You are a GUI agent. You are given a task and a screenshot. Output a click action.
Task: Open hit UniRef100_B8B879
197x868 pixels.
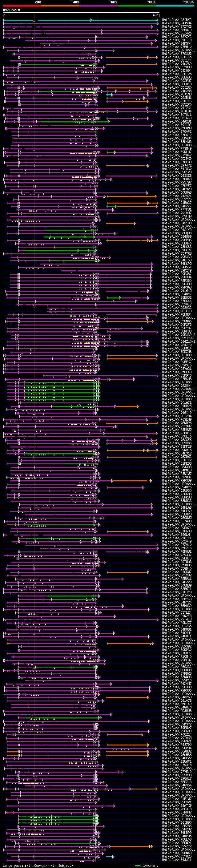coord(177,30)
